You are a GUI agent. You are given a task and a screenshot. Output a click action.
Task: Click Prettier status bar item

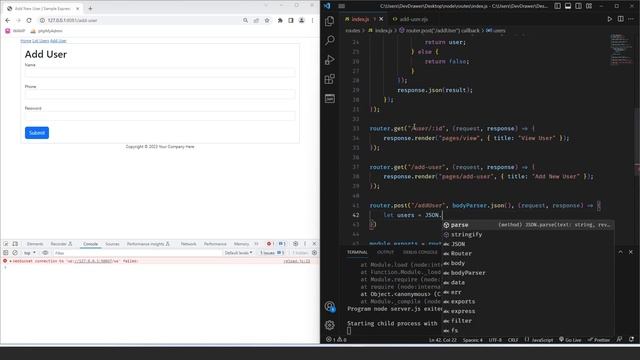[x=599, y=340]
